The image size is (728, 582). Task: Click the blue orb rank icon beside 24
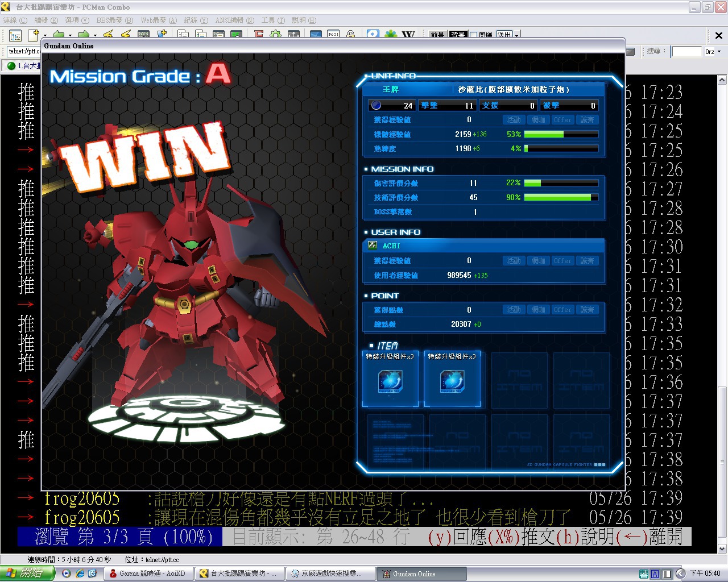coord(375,105)
